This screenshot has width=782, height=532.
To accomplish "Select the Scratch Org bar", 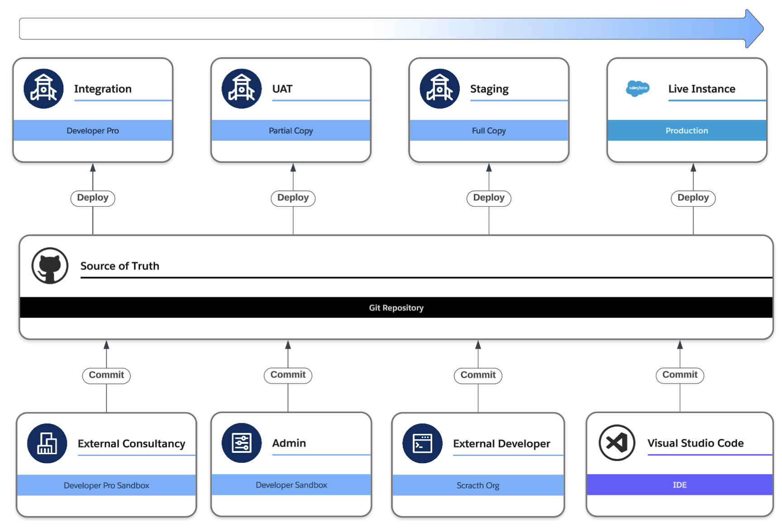I will 478,485.
